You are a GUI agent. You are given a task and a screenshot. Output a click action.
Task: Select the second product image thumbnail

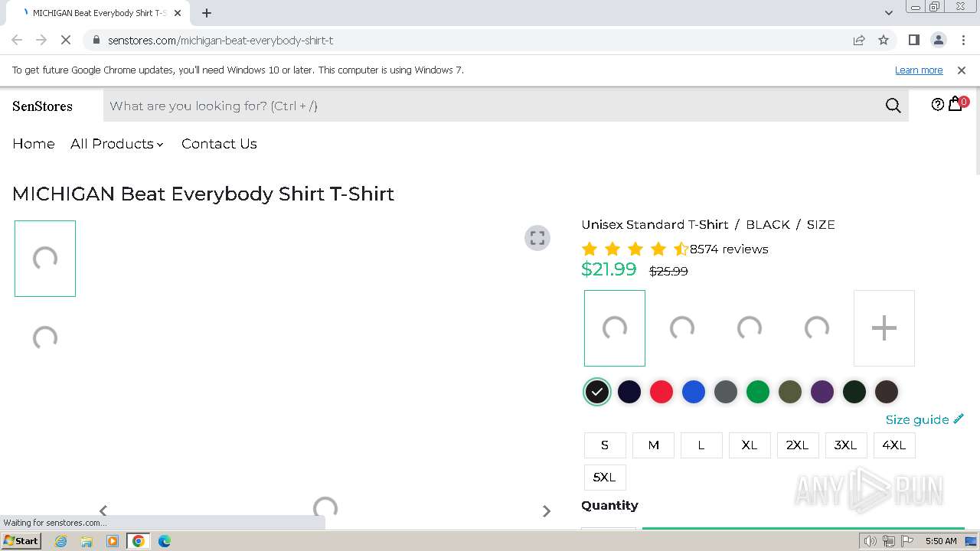(x=45, y=337)
